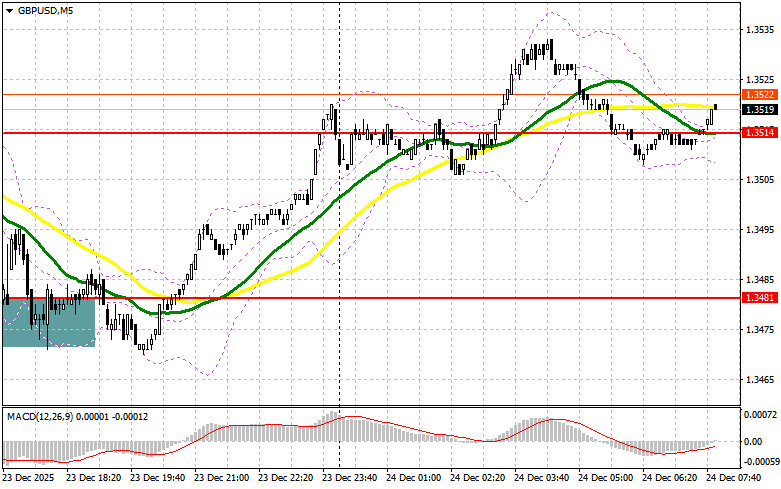The height and width of the screenshot is (489, 781).
Task: Click the 1.3535 price scale value
Action: click(760, 29)
